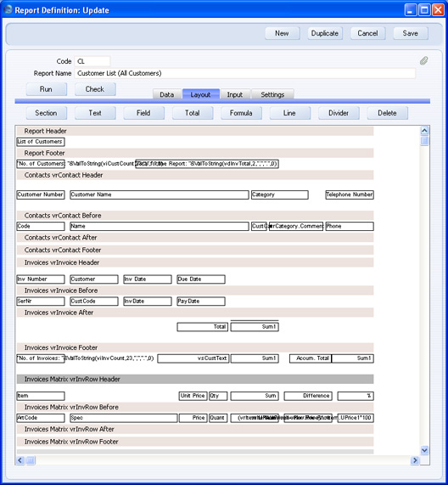This screenshot has height=485, width=448.
Task: Click the Check button
Action: click(95, 89)
